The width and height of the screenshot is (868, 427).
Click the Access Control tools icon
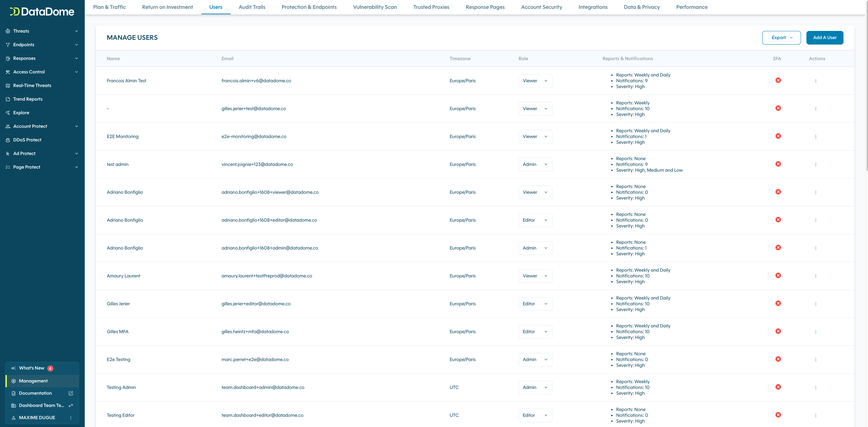click(8, 72)
